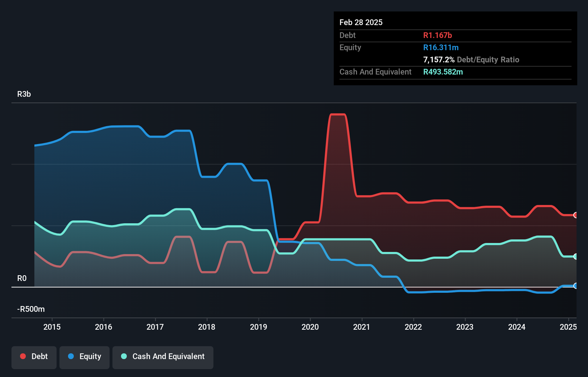Select the 2020 year label on the axis

tap(310, 327)
